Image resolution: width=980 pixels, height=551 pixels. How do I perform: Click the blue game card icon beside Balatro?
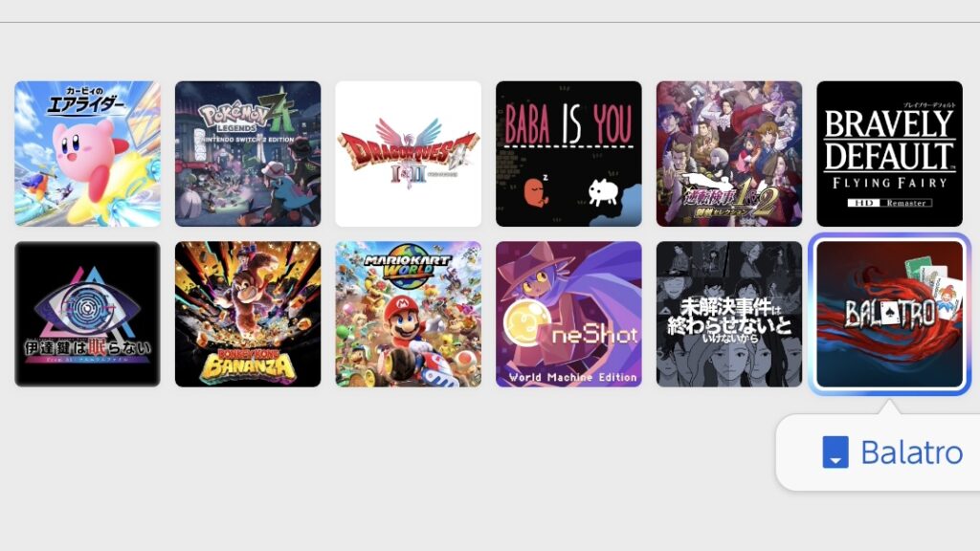pos(835,452)
